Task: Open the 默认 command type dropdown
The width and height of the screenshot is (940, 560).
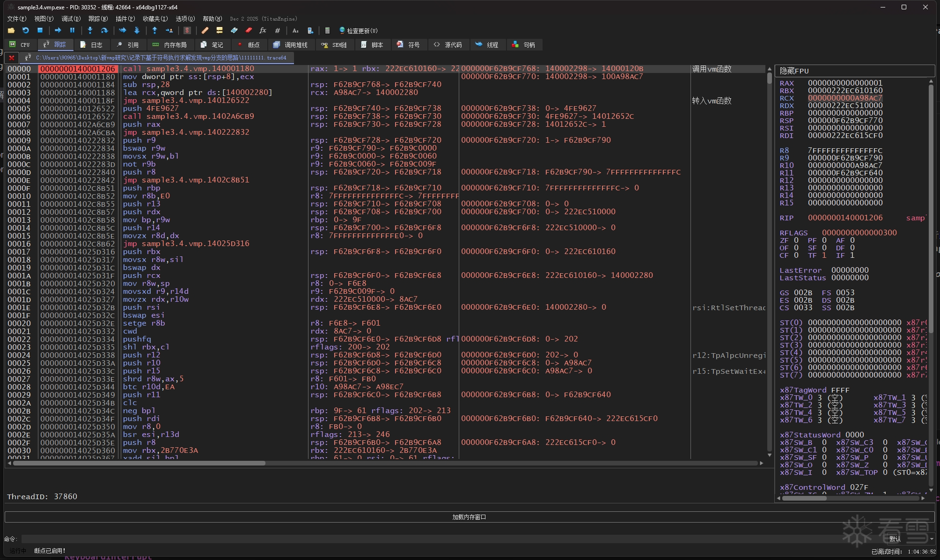Action: point(911,539)
